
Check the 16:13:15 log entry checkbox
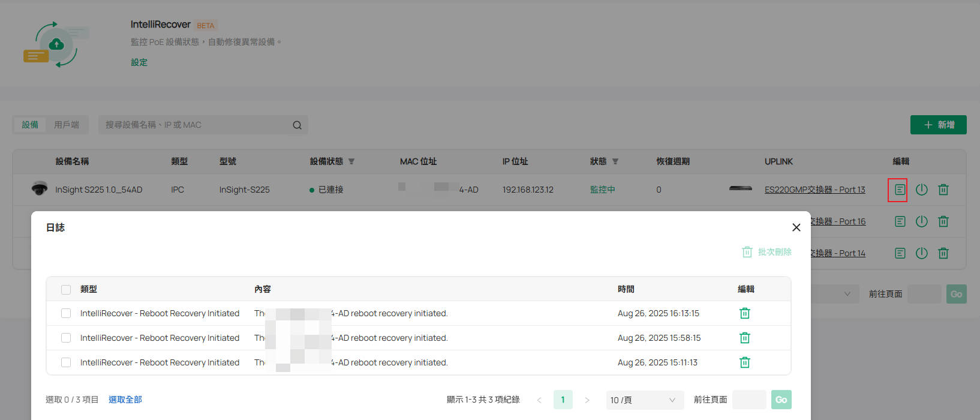pos(66,313)
